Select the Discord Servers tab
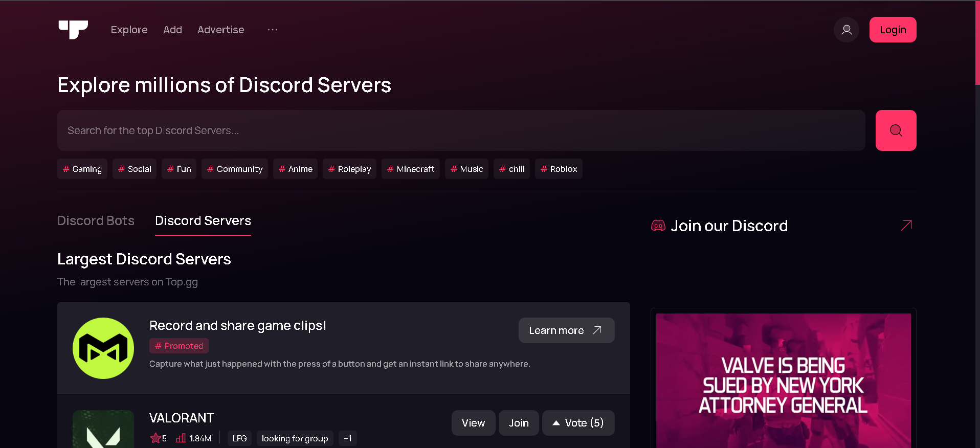This screenshot has height=448, width=980. [x=203, y=220]
